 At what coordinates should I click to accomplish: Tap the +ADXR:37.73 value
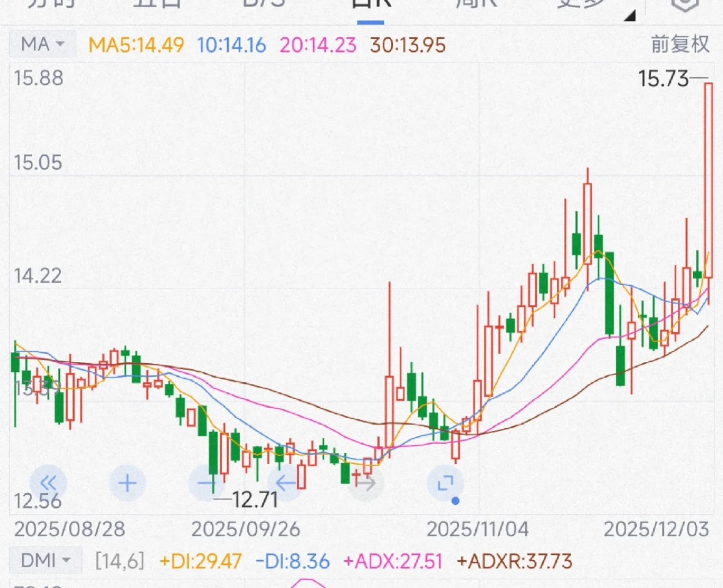tap(514, 561)
